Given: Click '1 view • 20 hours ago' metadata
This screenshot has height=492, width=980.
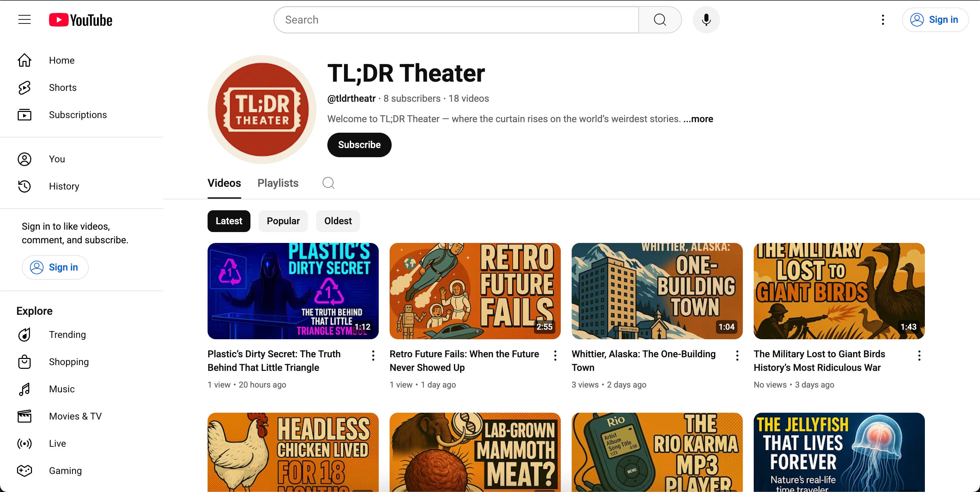Looking at the screenshot, I should (x=247, y=385).
